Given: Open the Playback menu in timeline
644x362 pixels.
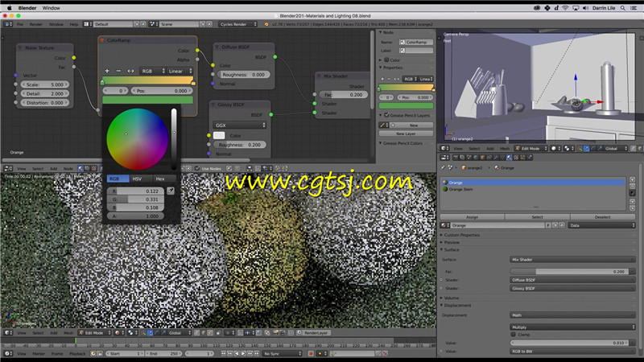Looking at the screenshot, I should (77, 353).
